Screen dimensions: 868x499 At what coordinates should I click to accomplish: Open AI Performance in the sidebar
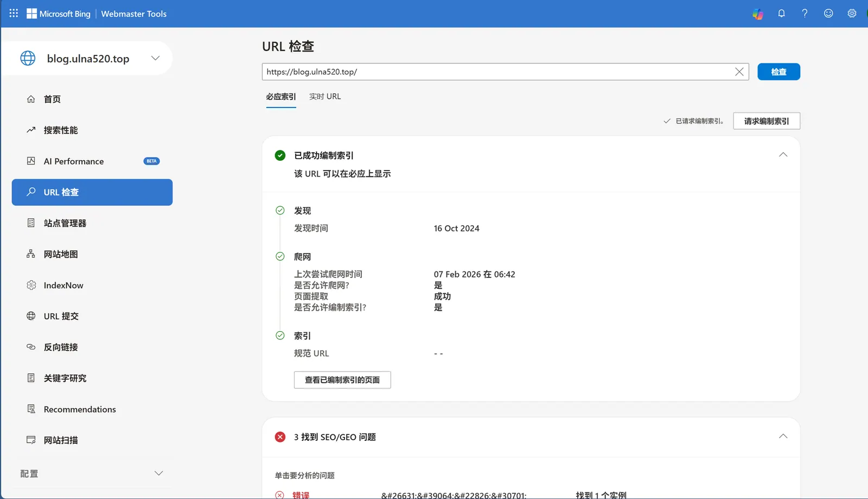(74, 161)
